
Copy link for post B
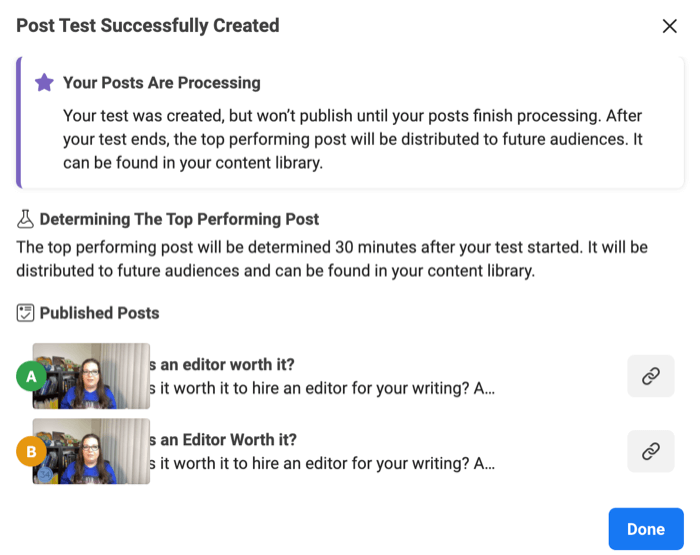[650, 451]
